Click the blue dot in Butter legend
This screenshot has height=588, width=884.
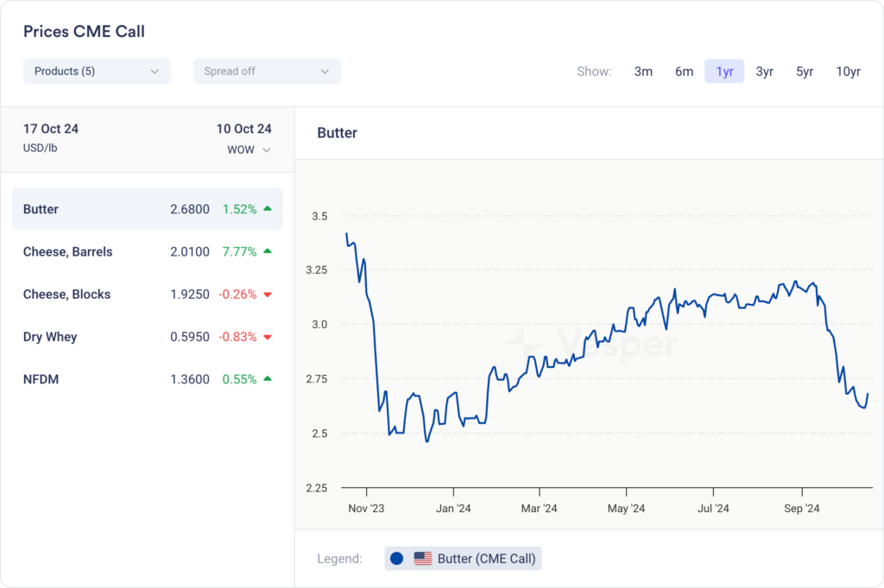click(x=397, y=559)
